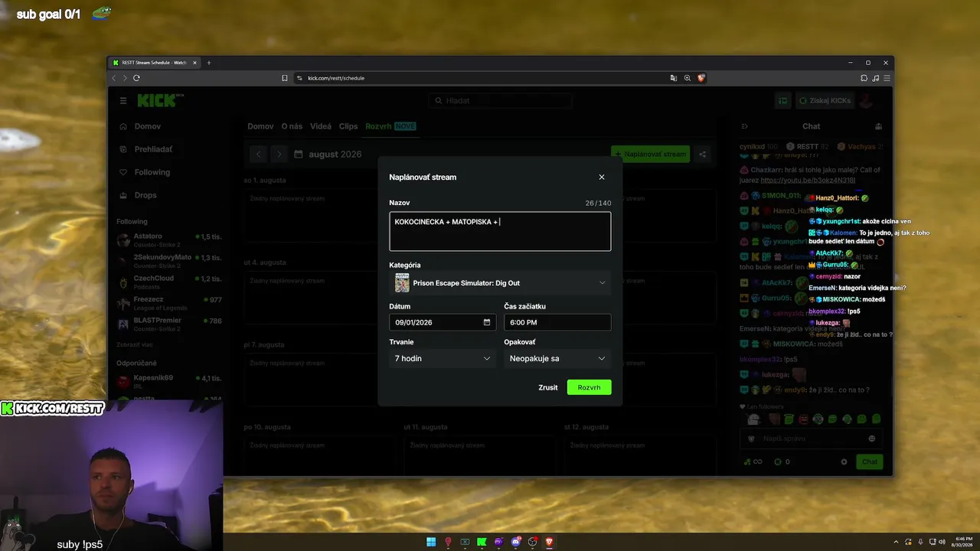Screen dimensions: 980x551
Task: Open the calendar picker icon in Dátum field
Action: [x=487, y=322]
